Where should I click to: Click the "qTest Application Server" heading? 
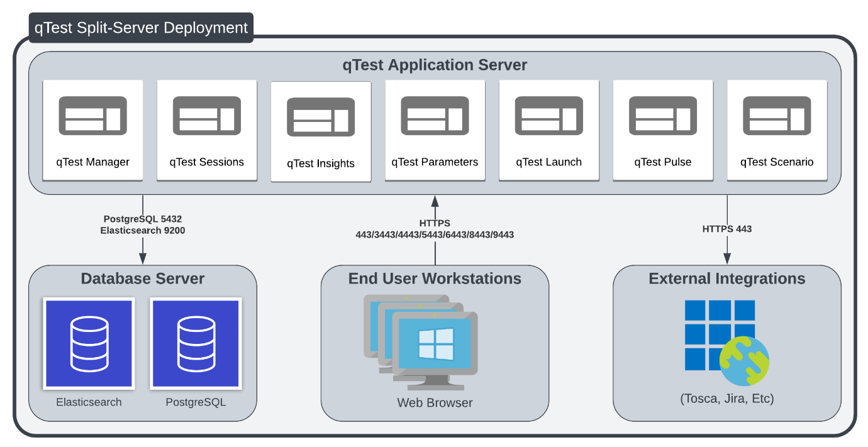pyautogui.click(x=435, y=65)
